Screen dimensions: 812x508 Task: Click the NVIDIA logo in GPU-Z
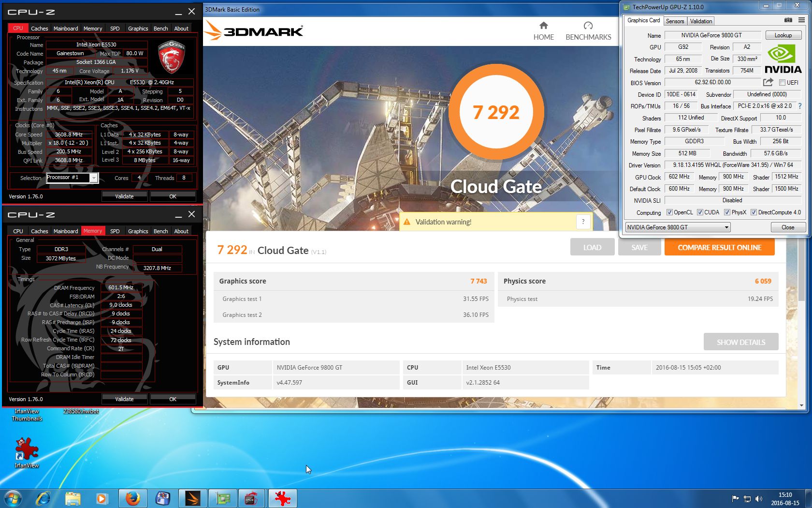coord(783,59)
